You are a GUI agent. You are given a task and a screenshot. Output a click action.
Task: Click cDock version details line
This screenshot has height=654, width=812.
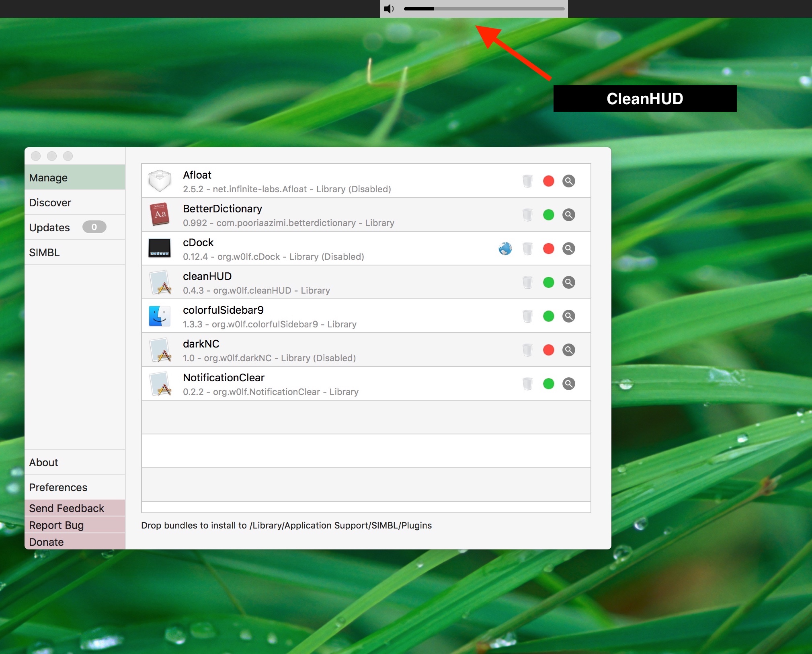pyautogui.click(x=273, y=257)
